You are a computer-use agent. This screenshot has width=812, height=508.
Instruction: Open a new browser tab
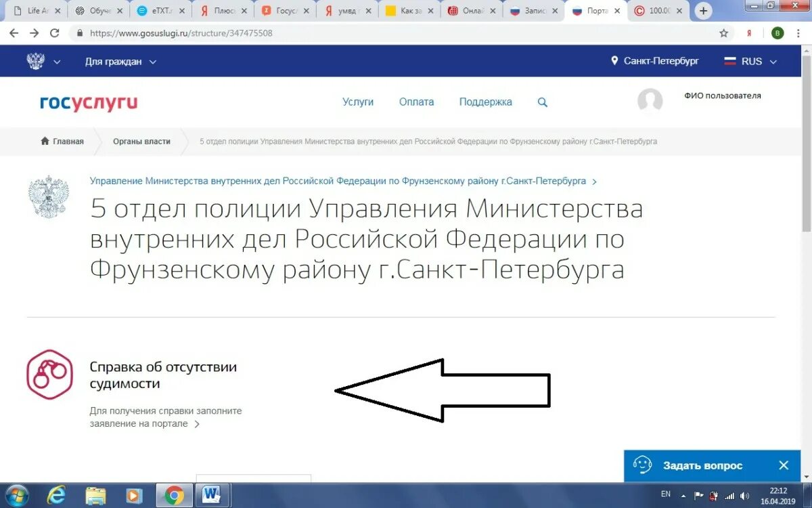pos(704,11)
